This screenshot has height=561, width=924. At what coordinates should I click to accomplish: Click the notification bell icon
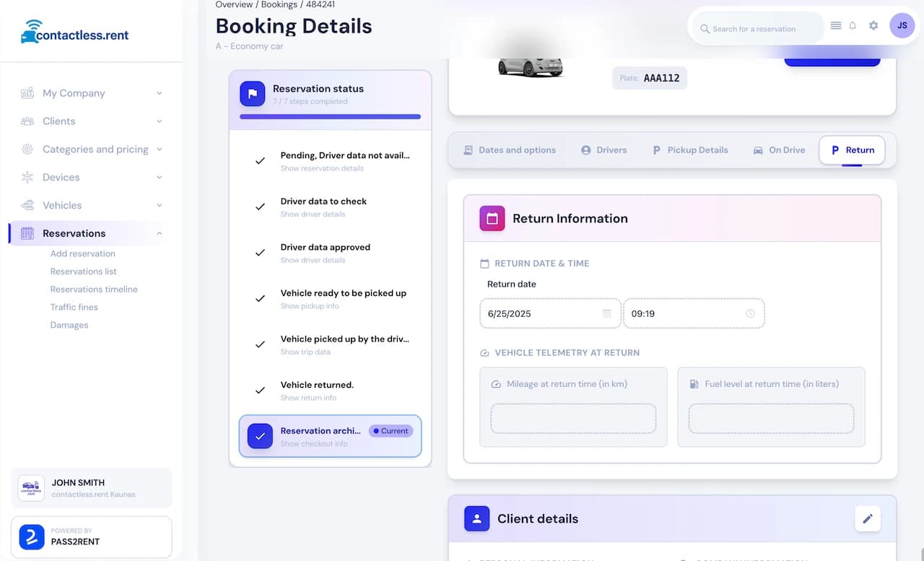click(x=853, y=26)
